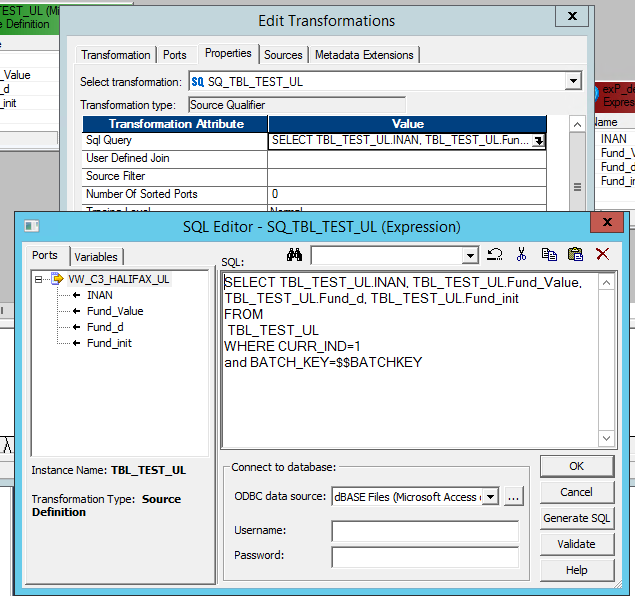Click the red X Delete icon in toolbar

(x=603, y=254)
